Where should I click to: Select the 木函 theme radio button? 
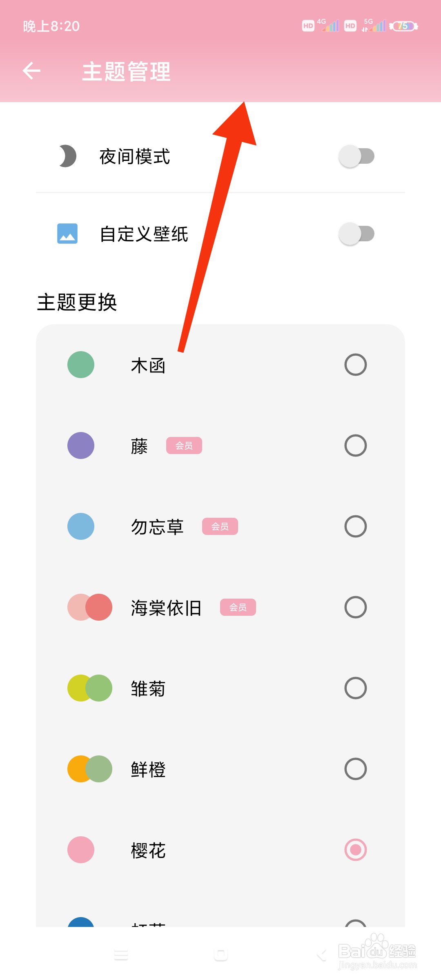pos(356,365)
